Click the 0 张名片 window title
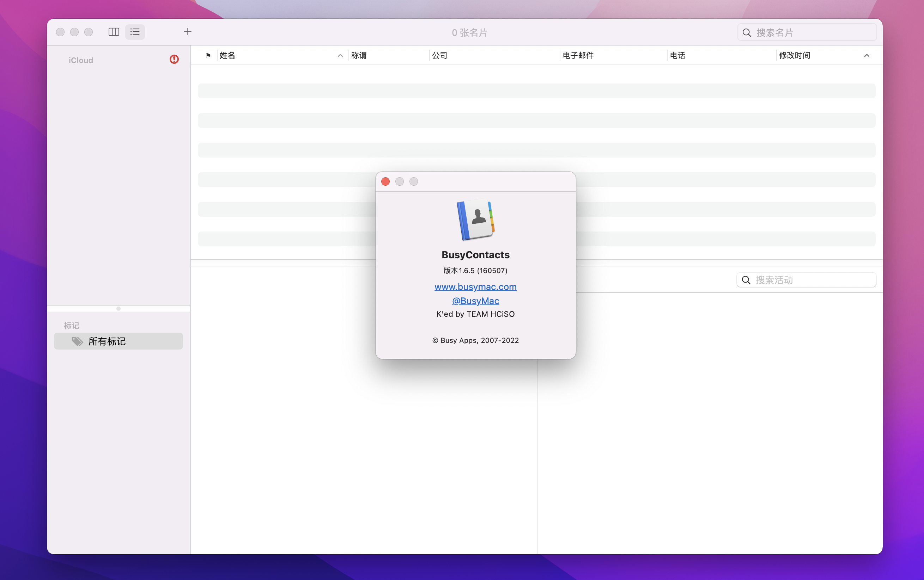This screenshot has width=924, height=580. [x=469, y=32]
